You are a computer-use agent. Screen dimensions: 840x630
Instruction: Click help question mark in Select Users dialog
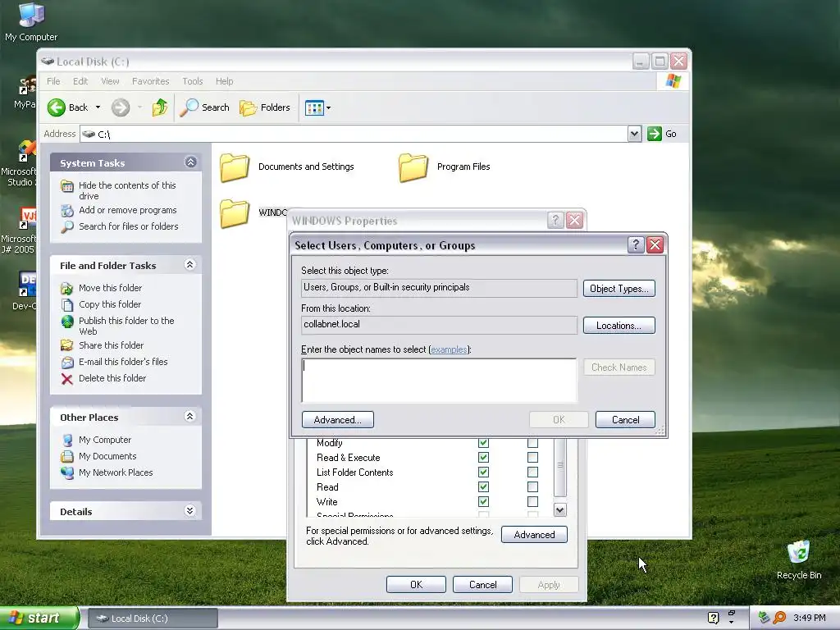coord(636,245)
